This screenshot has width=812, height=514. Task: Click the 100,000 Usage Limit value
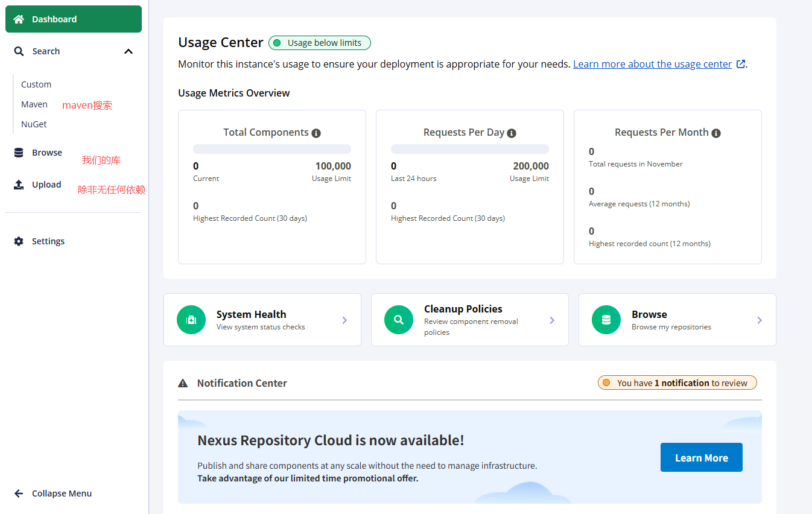click(x=333, y=166)
